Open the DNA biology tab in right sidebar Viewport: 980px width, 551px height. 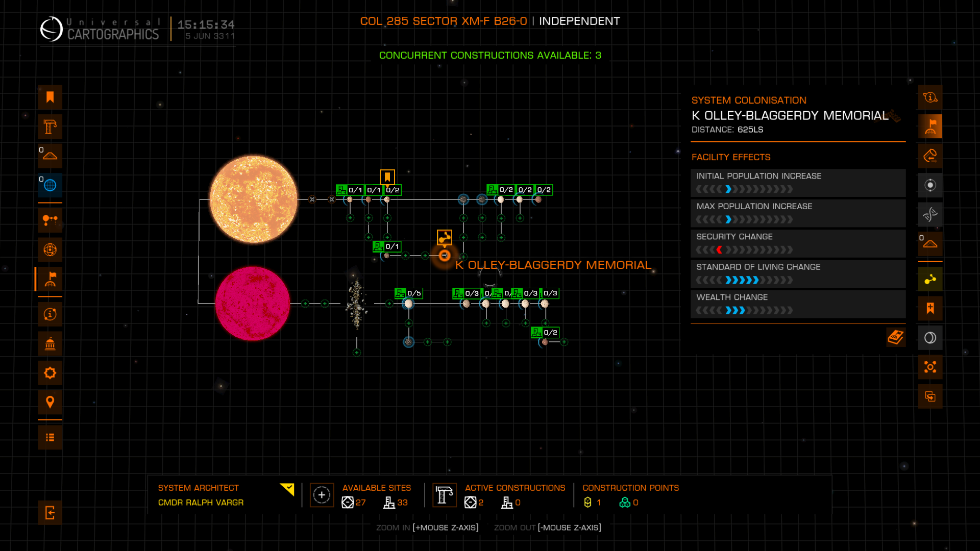(930, 214)
